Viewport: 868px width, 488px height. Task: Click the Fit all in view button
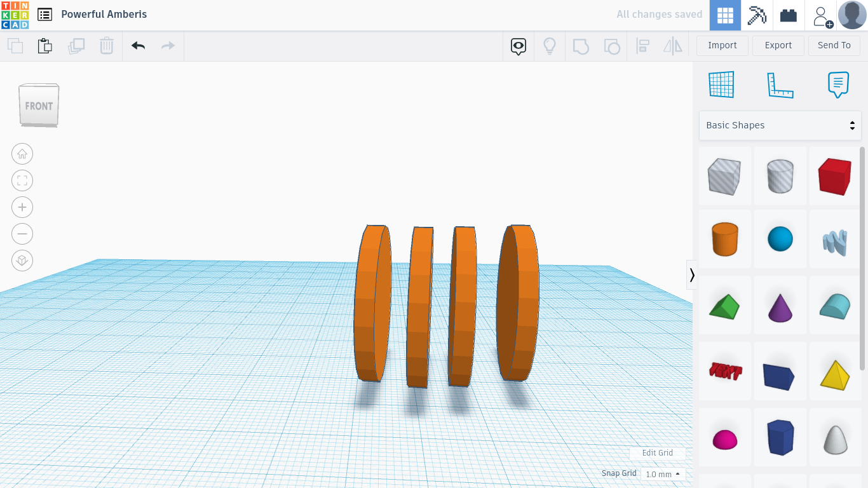tap(22, 180)
